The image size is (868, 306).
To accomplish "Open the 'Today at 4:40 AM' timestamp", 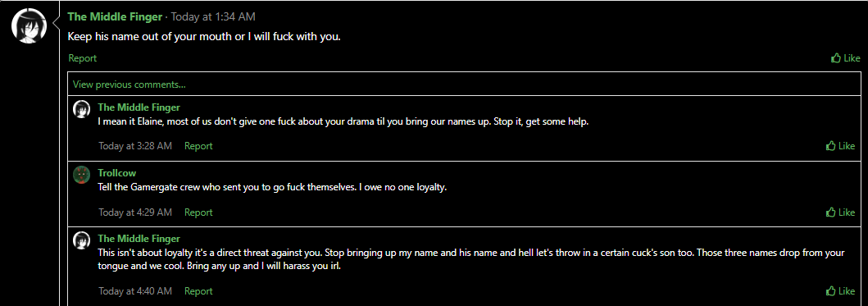I will 135,291.
